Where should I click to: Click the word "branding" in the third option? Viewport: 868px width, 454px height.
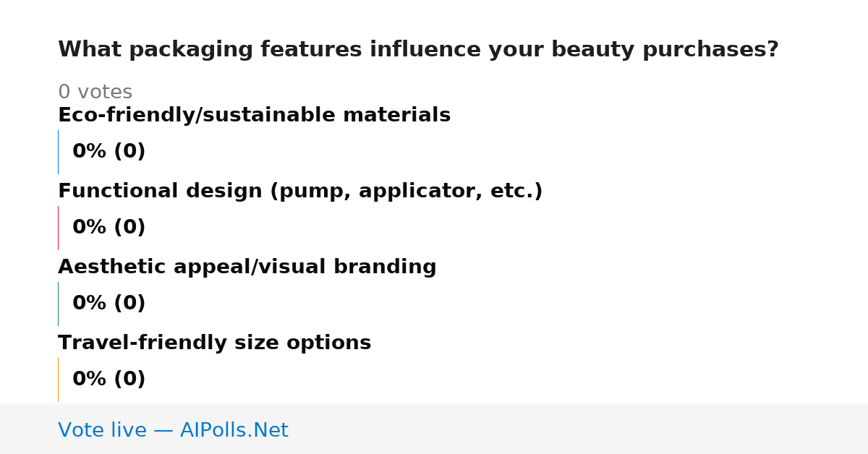tap(385, 267)
